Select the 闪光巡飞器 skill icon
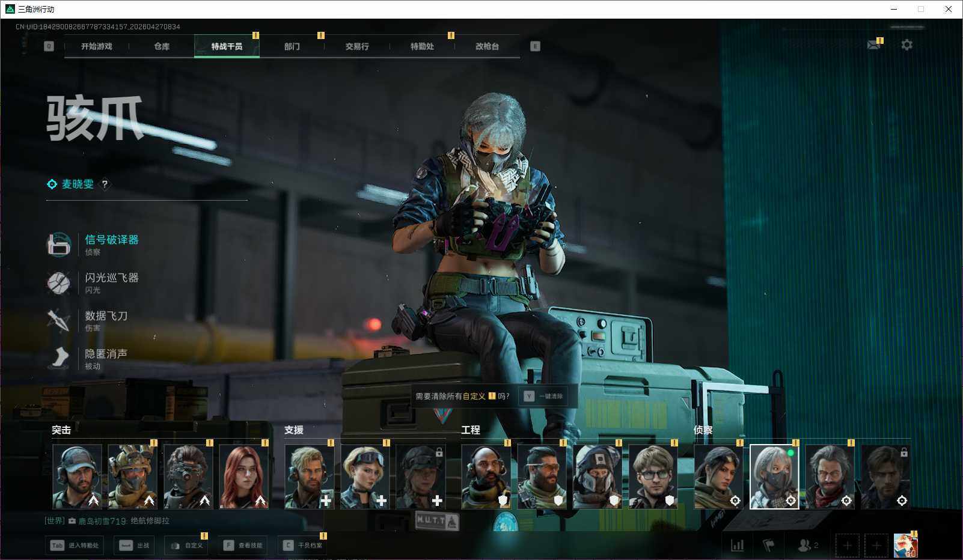 coord(59,282)
